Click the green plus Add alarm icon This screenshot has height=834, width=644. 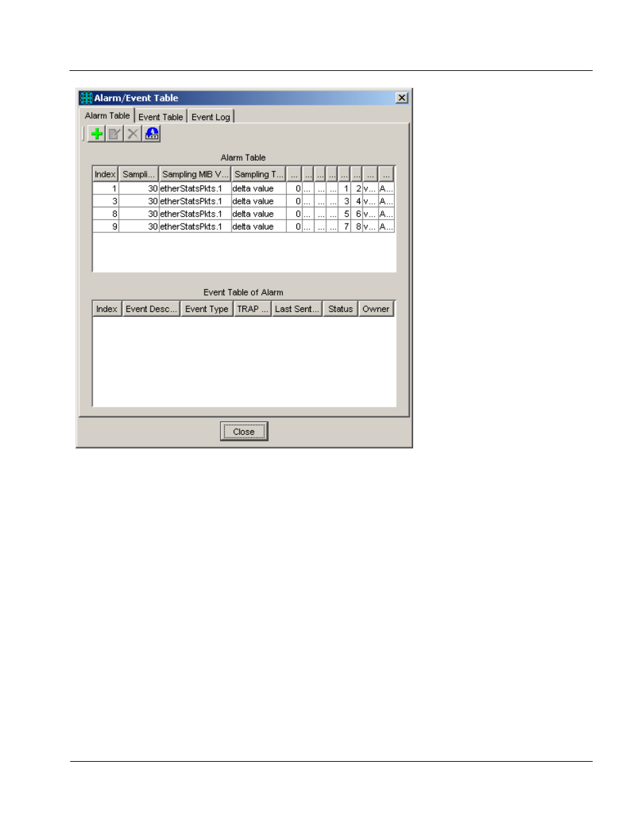(97, 134)
